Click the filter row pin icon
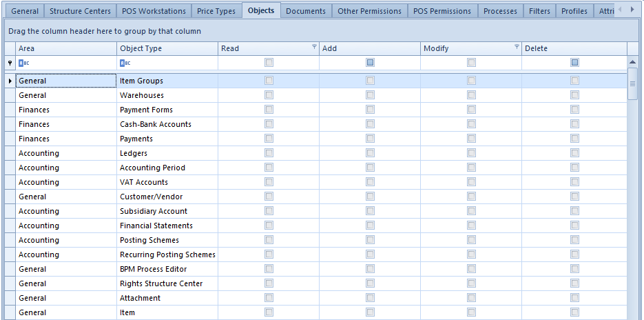 click(x=10, y=63)
